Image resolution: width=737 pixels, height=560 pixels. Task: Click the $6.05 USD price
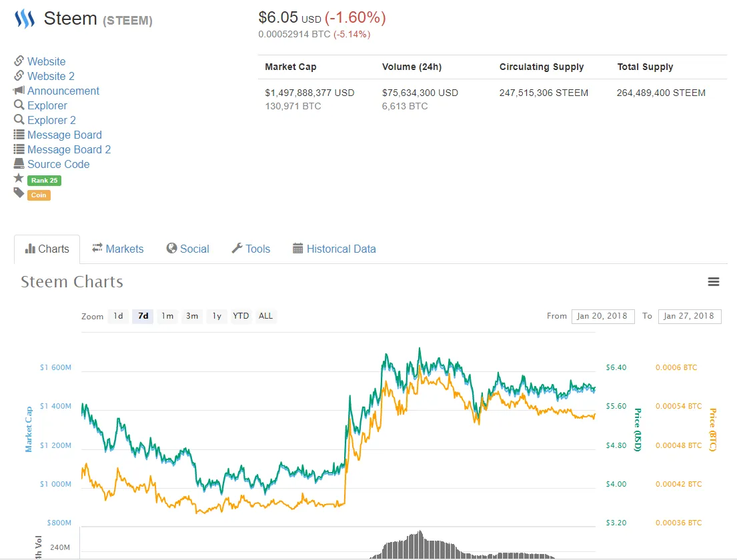point(289,18)
